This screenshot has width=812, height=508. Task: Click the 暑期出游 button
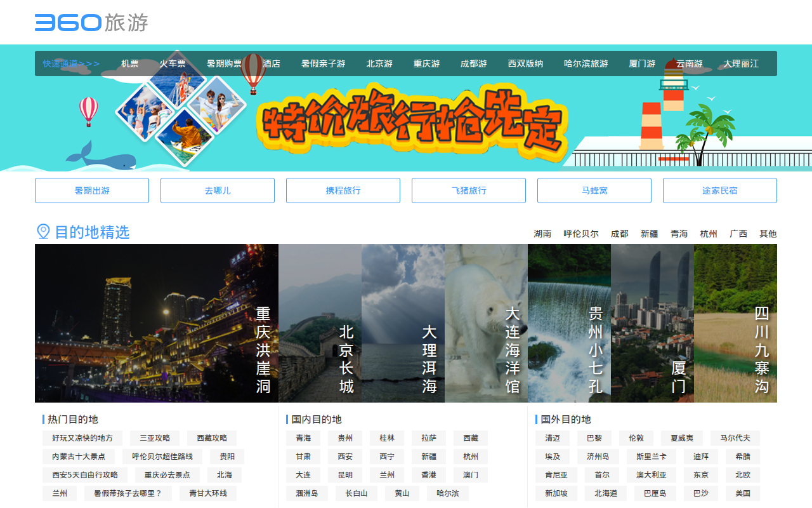click(x=92, y=190)
